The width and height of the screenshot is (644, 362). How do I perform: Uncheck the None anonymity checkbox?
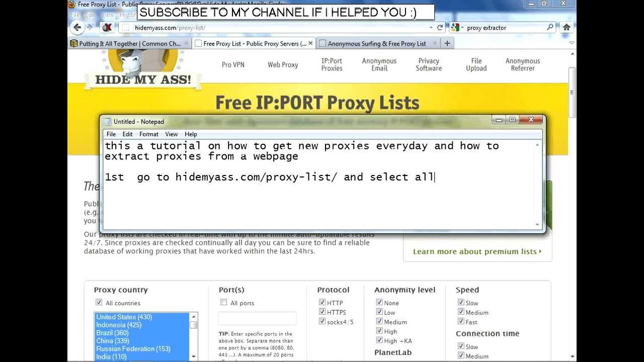coord(379,302)
